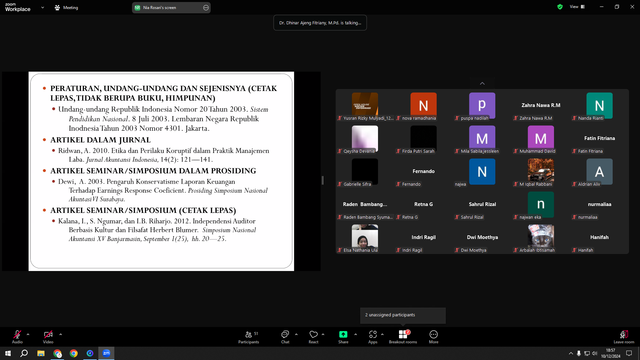
Task: Expand audio options arrow next to Audio
Action: click(28, 334)
